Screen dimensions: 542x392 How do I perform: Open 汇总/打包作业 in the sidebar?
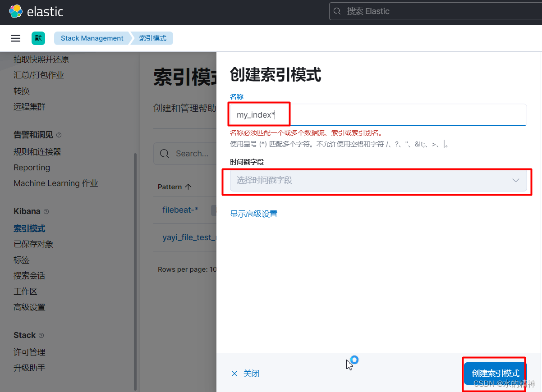[39, 75]
